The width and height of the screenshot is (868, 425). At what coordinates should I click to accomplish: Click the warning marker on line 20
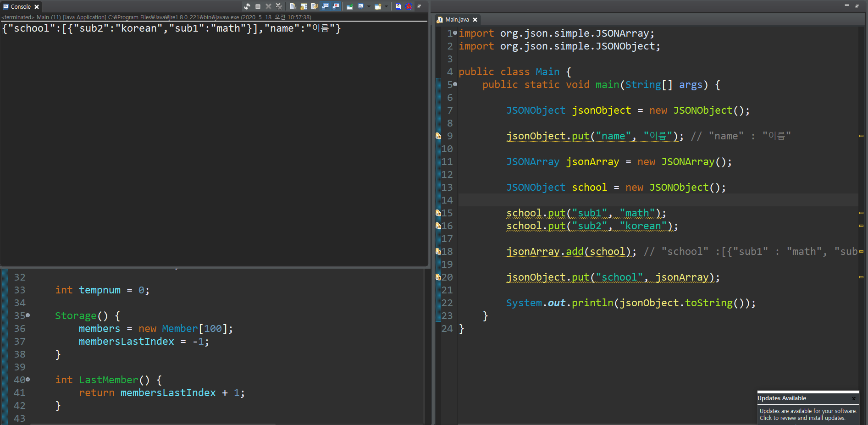coord(438,277)
